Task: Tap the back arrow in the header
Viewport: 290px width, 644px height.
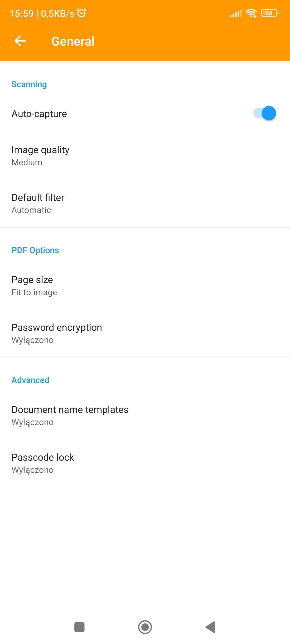Action: coord(20,41)
